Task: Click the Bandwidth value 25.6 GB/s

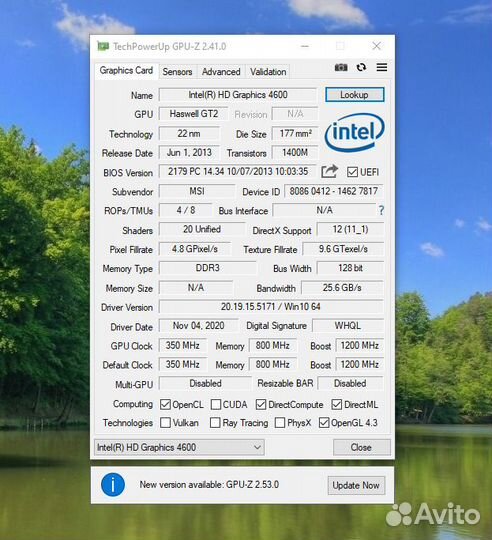Action: coord(342,288)
